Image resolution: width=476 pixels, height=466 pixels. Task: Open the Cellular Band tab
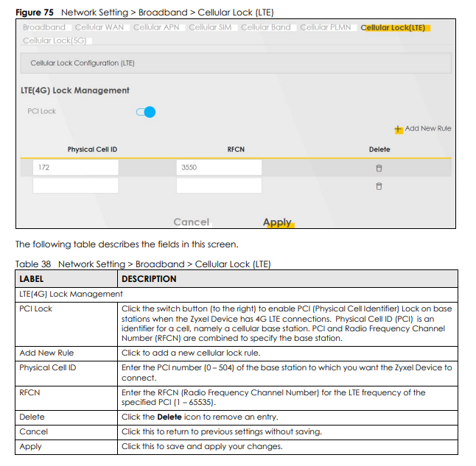click(x=266, y=28)
